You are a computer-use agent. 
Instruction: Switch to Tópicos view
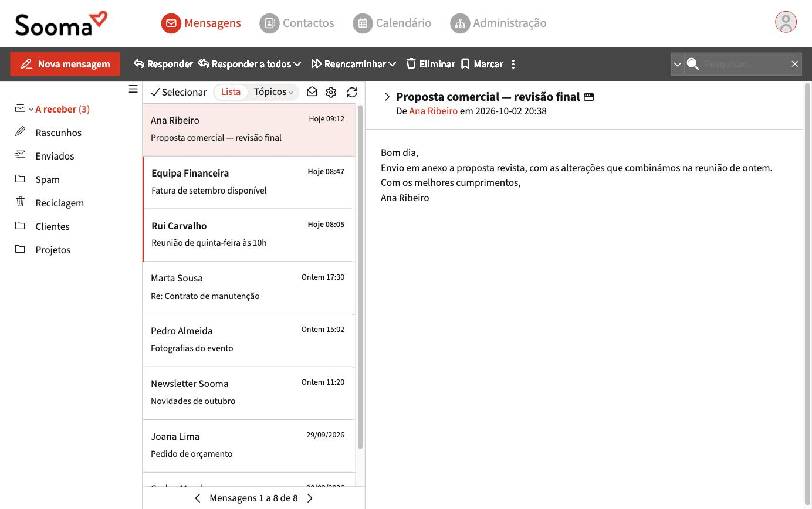click(270, 92)
